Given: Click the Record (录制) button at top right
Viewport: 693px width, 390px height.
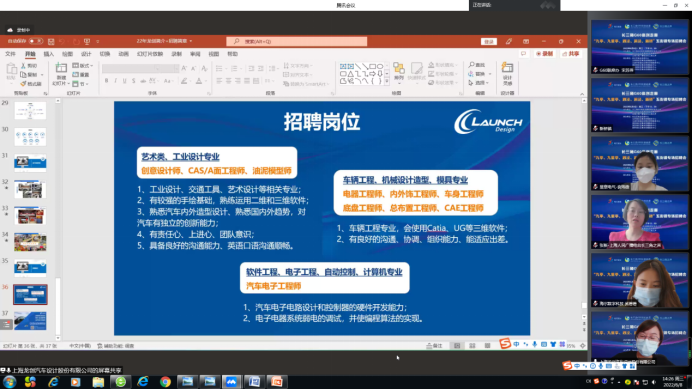Looking at the screenshot, I should point(544,54).
